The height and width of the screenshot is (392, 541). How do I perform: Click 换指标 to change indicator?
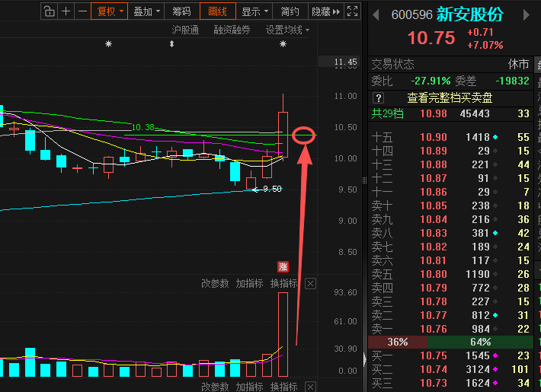coord(283,283)
